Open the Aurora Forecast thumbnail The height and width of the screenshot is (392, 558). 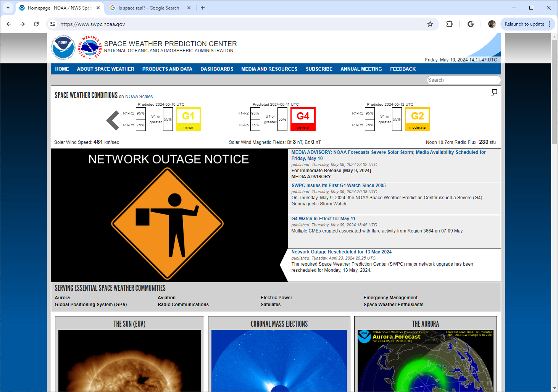pos(426,360)
